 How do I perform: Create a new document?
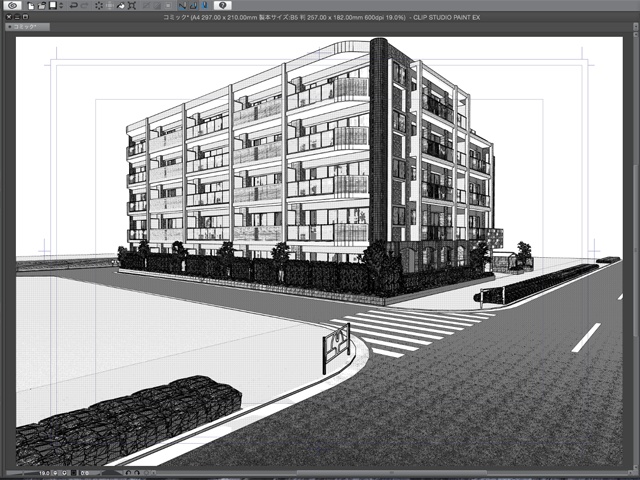(31, 6)
